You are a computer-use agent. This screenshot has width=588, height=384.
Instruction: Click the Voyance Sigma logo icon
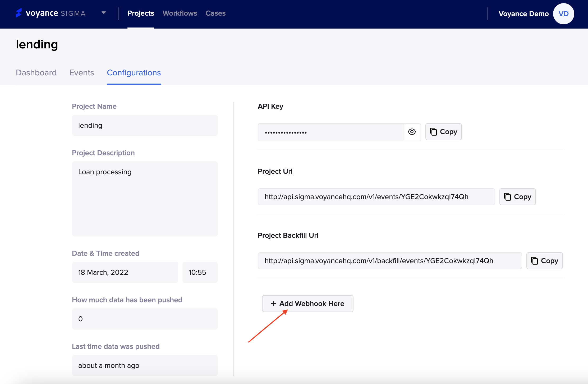click(x=19, y=13)
